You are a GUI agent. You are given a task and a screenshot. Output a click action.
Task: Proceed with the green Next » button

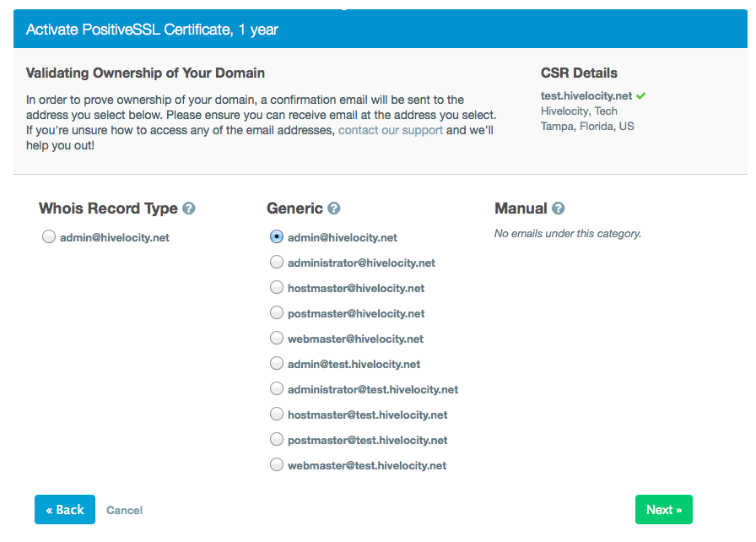click(663, 509)
